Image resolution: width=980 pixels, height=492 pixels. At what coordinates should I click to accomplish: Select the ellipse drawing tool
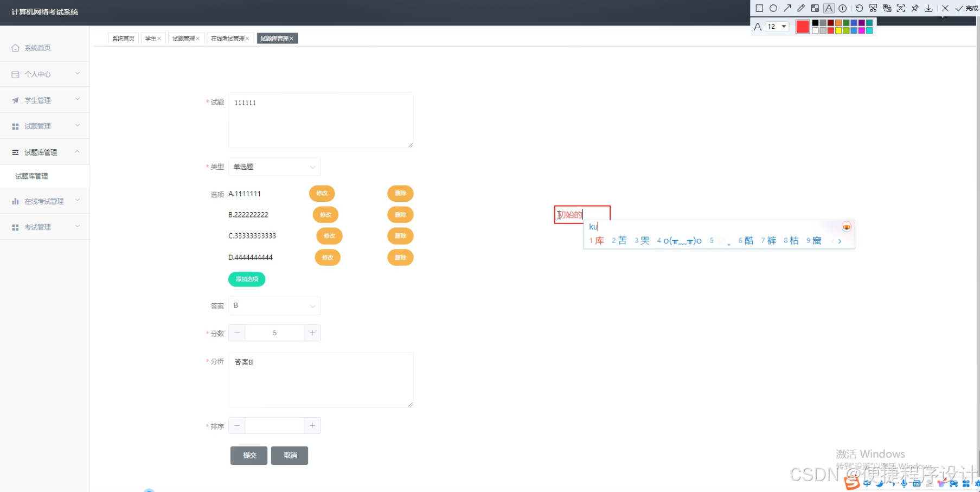click(773, 8)
